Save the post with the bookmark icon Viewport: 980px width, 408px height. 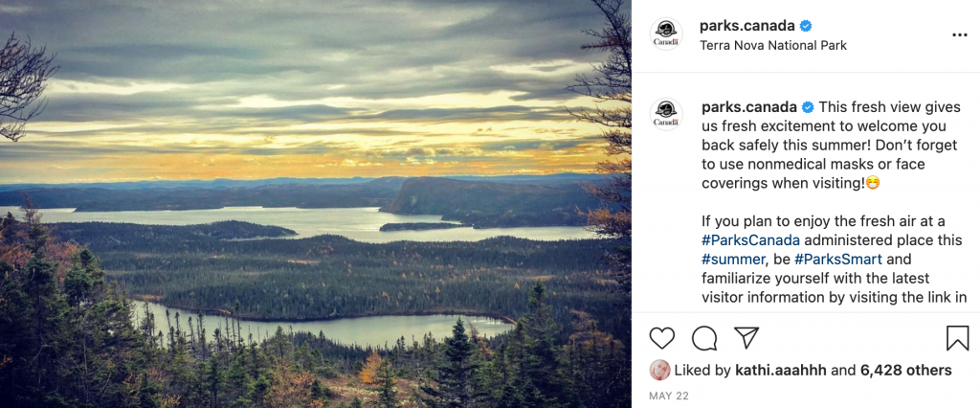[957, 338]
